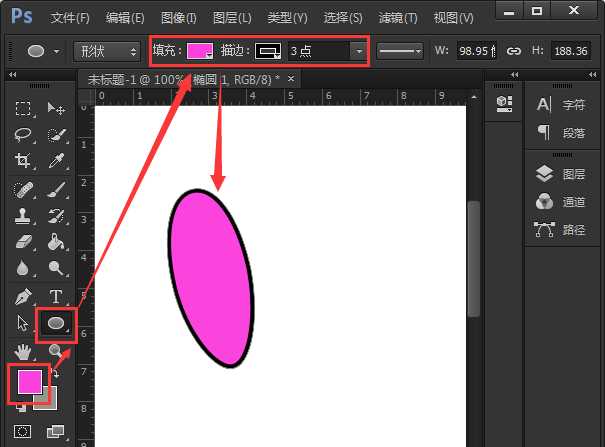Toggle link between width and height
605x447 pixels.
(x=514, y=51)
